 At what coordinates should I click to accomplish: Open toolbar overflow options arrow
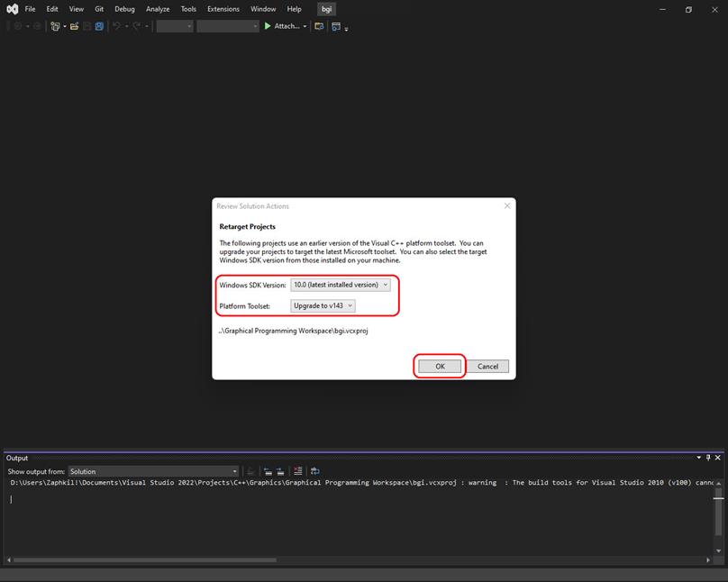point(346,29)
